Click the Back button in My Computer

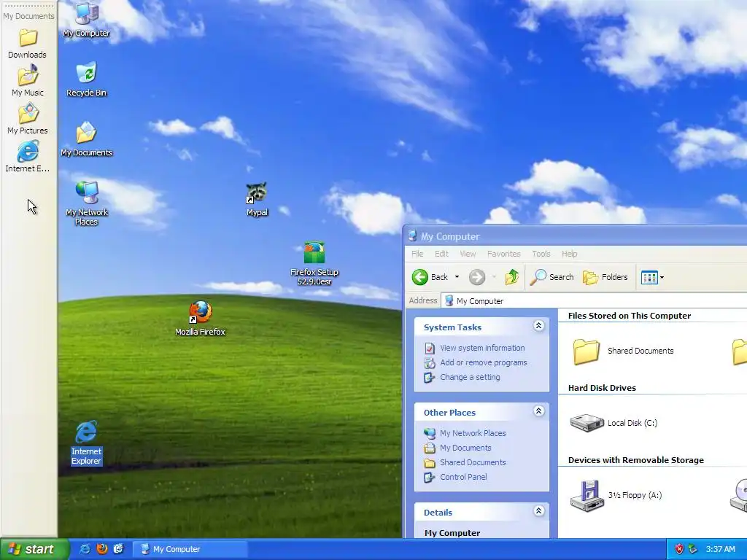tap(430, 276)
